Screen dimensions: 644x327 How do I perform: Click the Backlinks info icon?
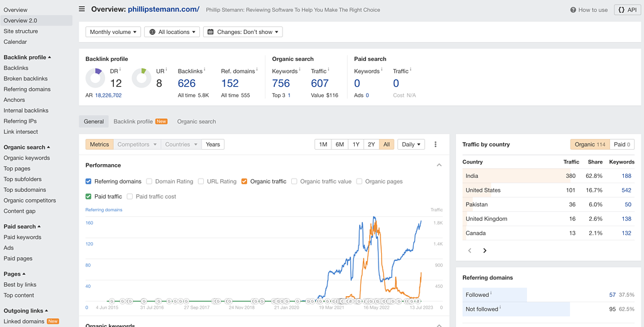click(x=204, y=69)
